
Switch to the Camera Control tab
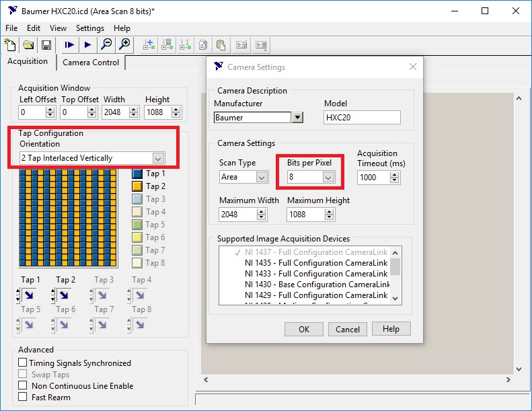[x=91, y=63]
